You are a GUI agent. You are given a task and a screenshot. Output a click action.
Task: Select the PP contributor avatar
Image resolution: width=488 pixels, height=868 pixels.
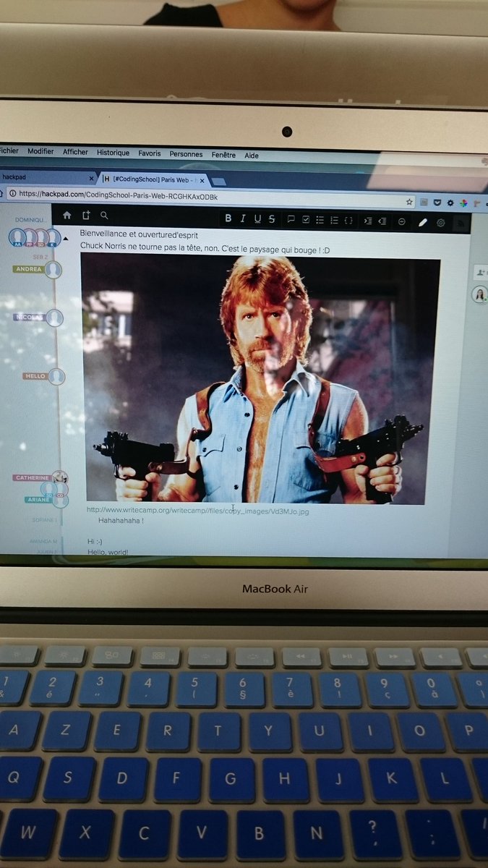point(30,238)
